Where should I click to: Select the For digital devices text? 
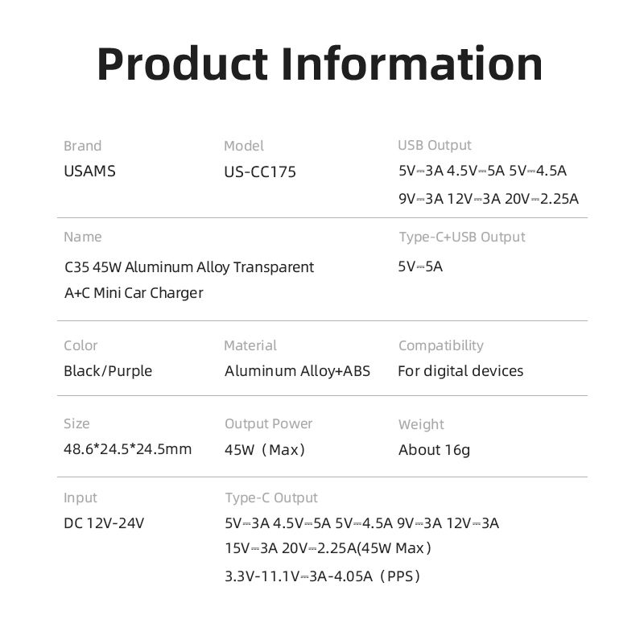pyautogui.click(x=460, y=371)
